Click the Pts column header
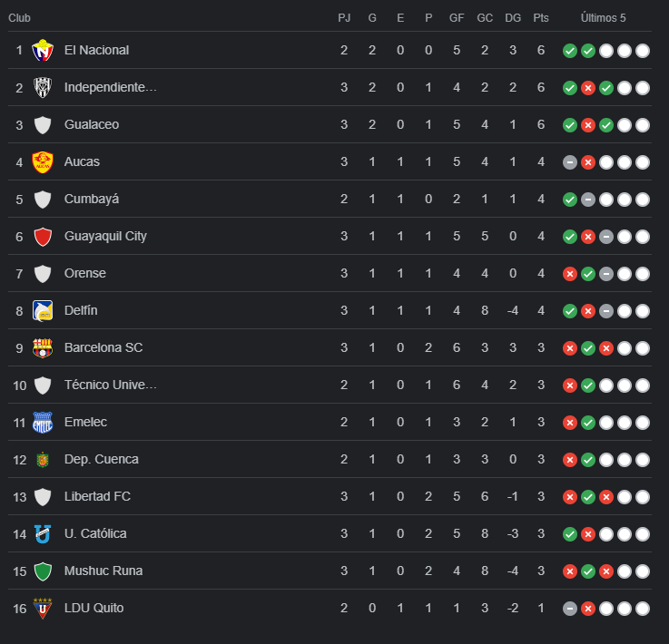This screenshot has height=644, width=669. click(x=541, y=18)
